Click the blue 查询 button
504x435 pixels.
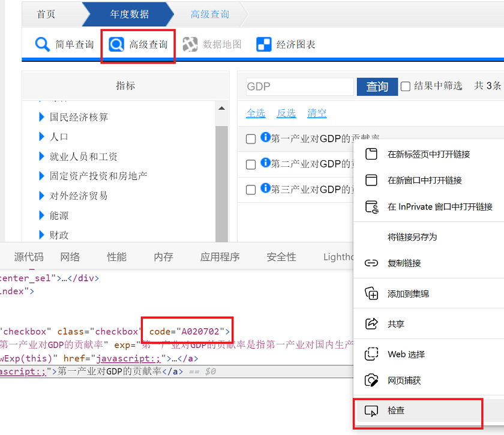click(377, 86)
